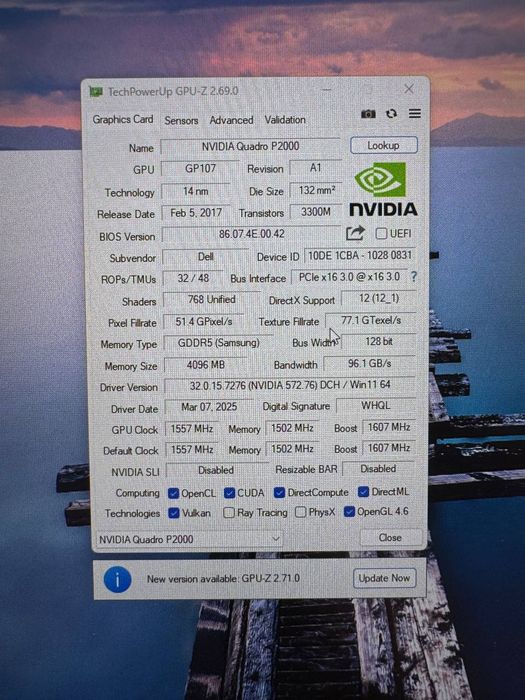Close the GPU-Z window with X
Screen dimensions: 525x700
coord(408,89)
